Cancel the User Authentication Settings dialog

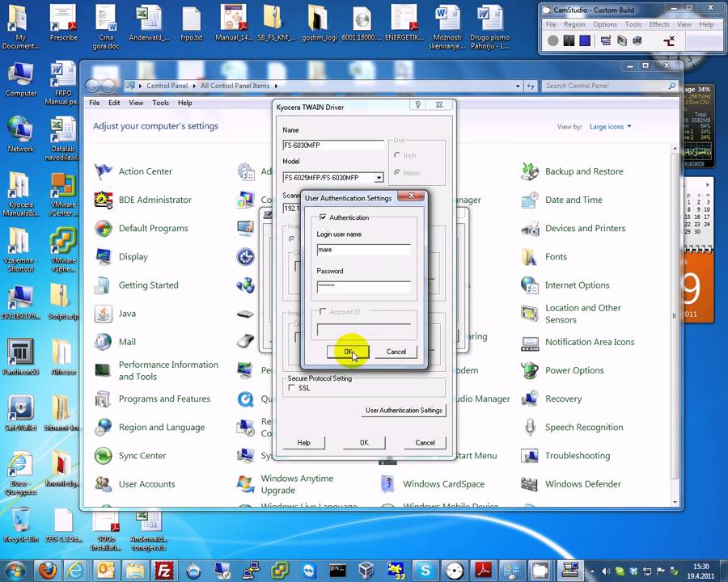[x=396, y=352]
